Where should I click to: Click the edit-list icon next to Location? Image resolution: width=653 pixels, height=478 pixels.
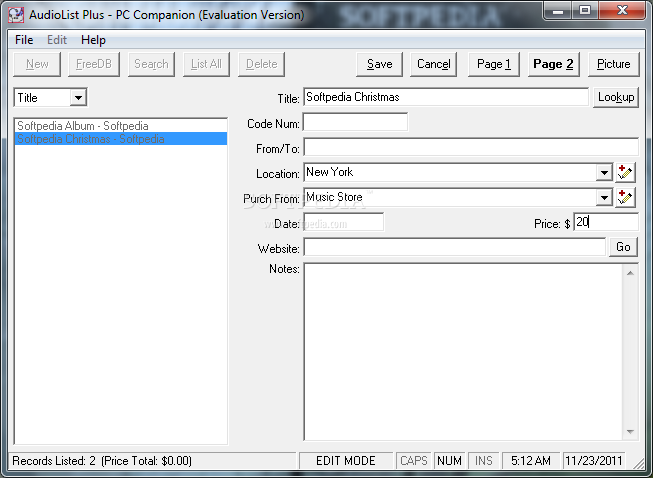pyautogui.click(x=625, y=172)
